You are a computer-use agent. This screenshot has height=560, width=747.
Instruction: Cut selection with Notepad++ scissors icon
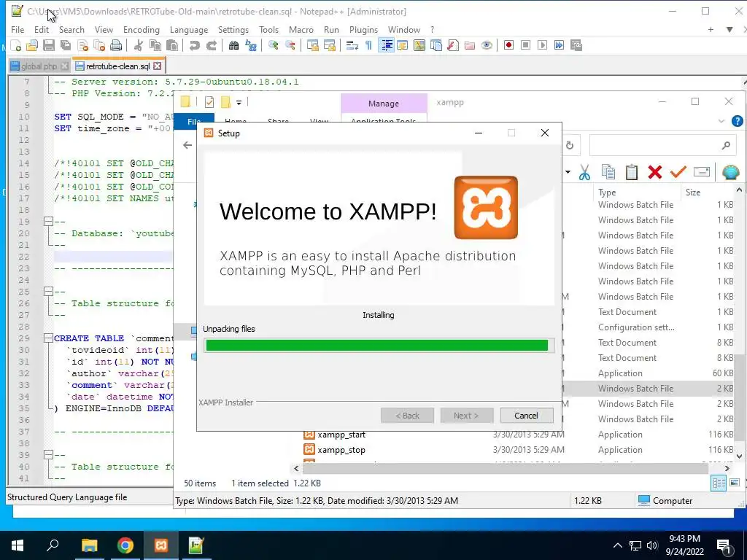click(139, 45)
